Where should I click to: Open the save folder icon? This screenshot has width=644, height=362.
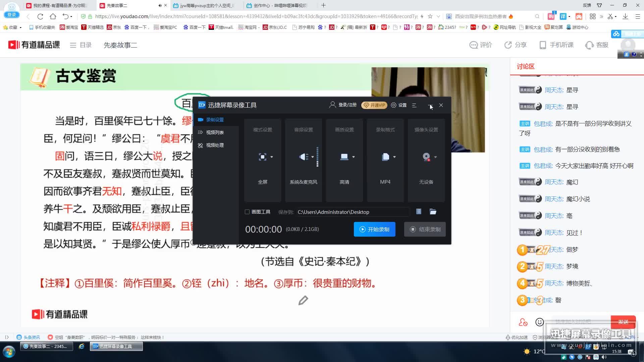click(x=433, y=212)
